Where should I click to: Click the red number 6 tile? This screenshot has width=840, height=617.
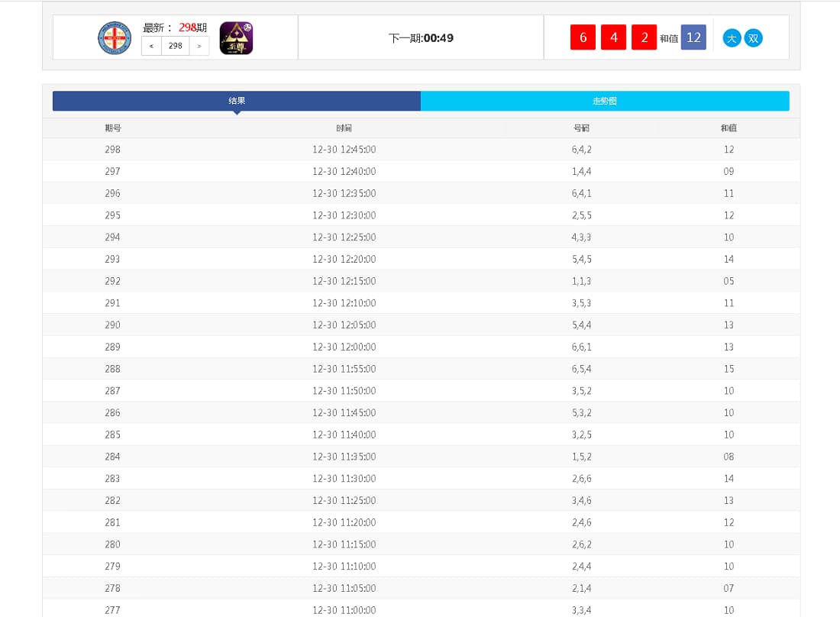[x=583, y=37]
